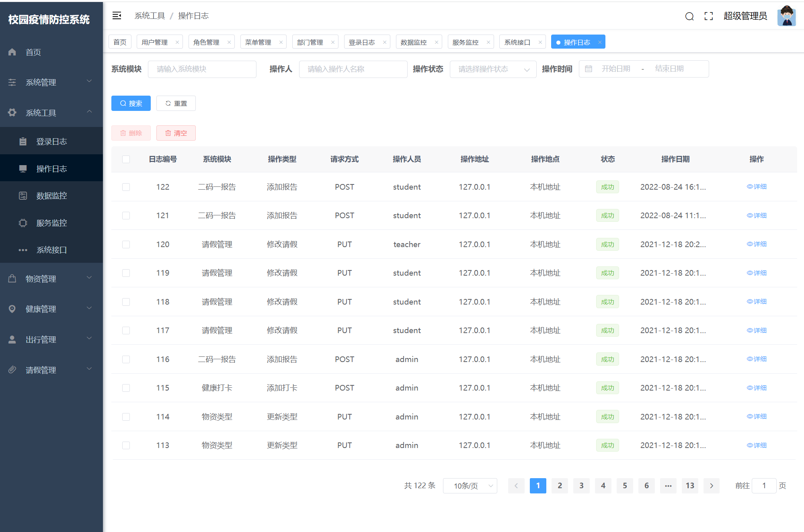View 详细 for log 120
The width and height of the screenshot is (804, 532).
(757, 244)
